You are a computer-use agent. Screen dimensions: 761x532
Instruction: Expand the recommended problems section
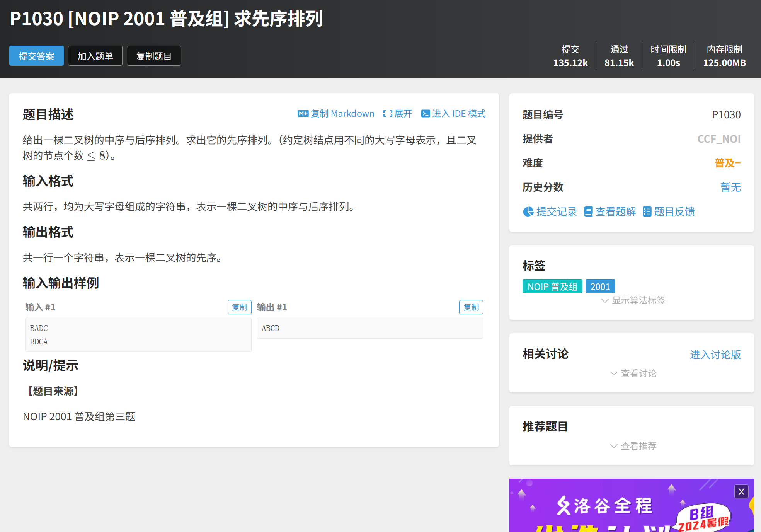pyautogui.click(x=633, y=446)
